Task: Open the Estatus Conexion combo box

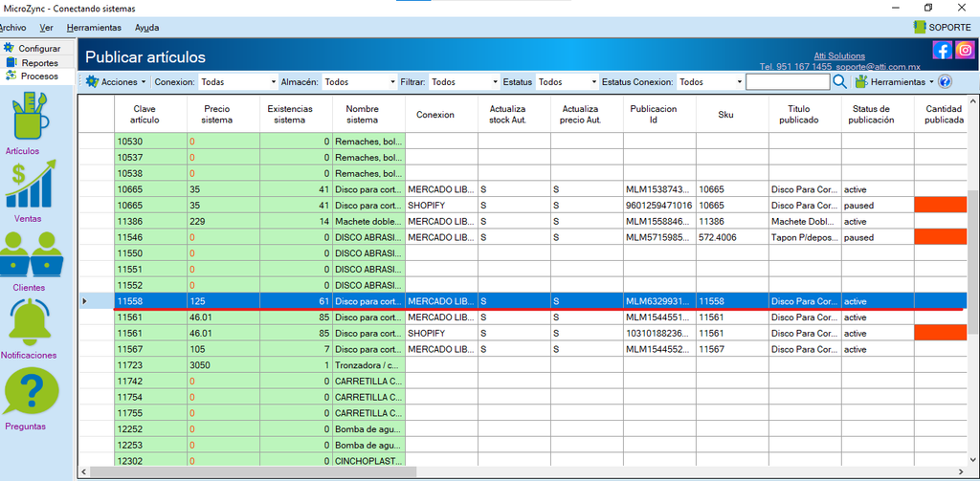Action: coord(711,82)
